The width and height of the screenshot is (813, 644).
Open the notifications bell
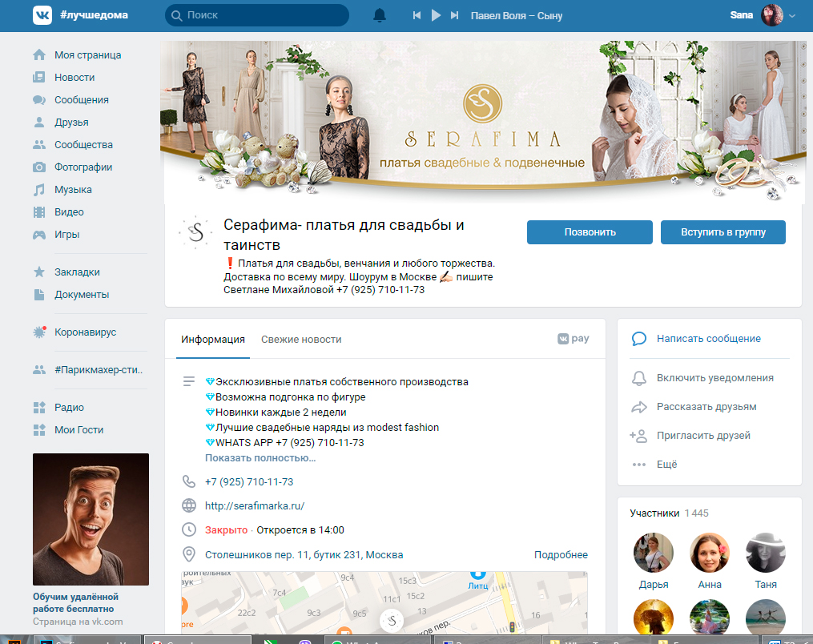pyautogui.click(x=380, y=15)
